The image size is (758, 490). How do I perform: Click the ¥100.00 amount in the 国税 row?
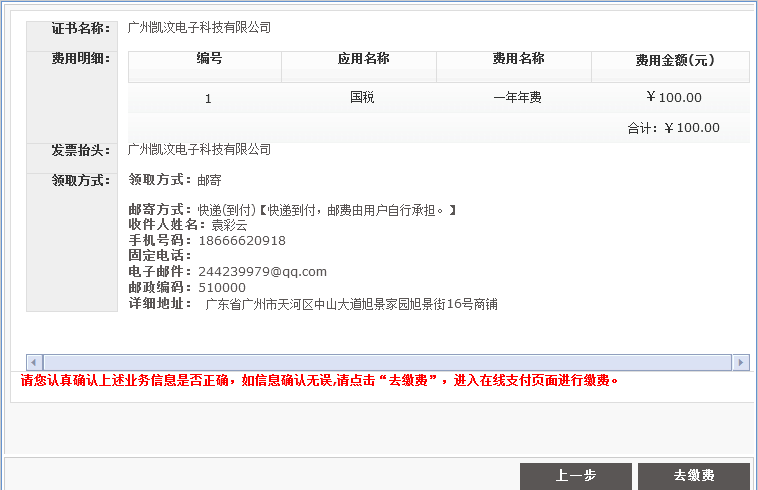pyautogui.click(x=674, y=98)
